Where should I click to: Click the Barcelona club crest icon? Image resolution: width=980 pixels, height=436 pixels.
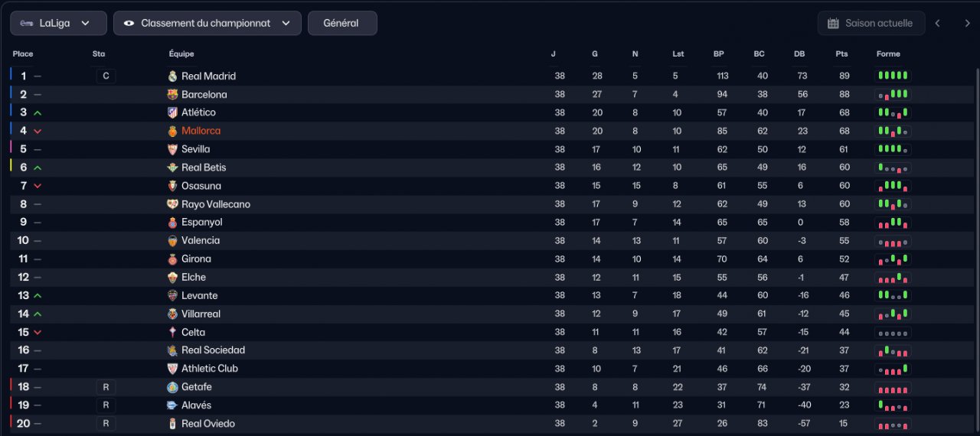(x=172, y=95)
